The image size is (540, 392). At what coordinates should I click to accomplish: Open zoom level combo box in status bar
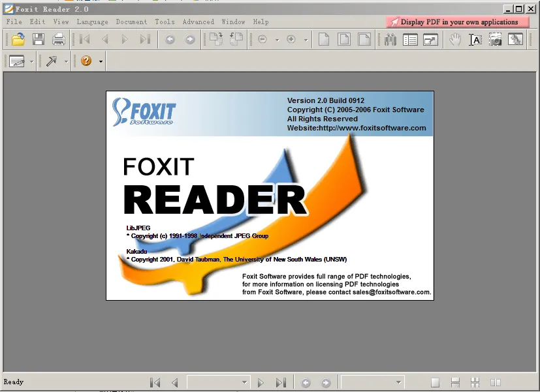coord(372,382)
